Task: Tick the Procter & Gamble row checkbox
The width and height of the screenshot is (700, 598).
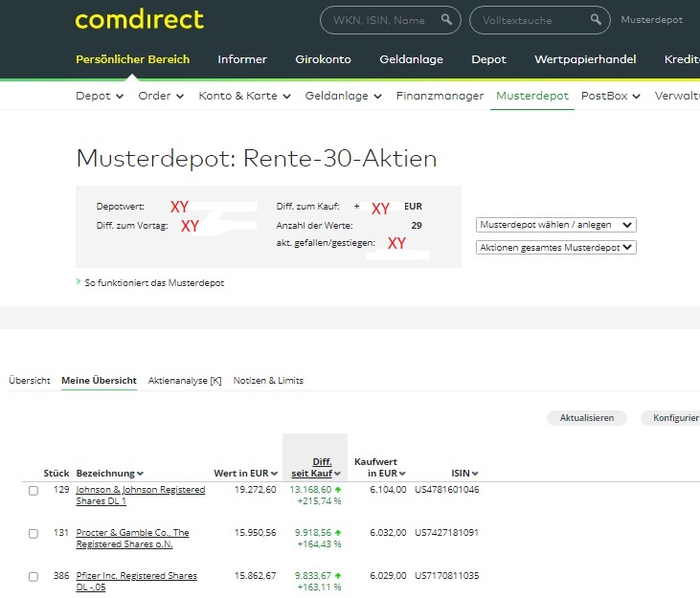Action: click(x=34, y=534)
